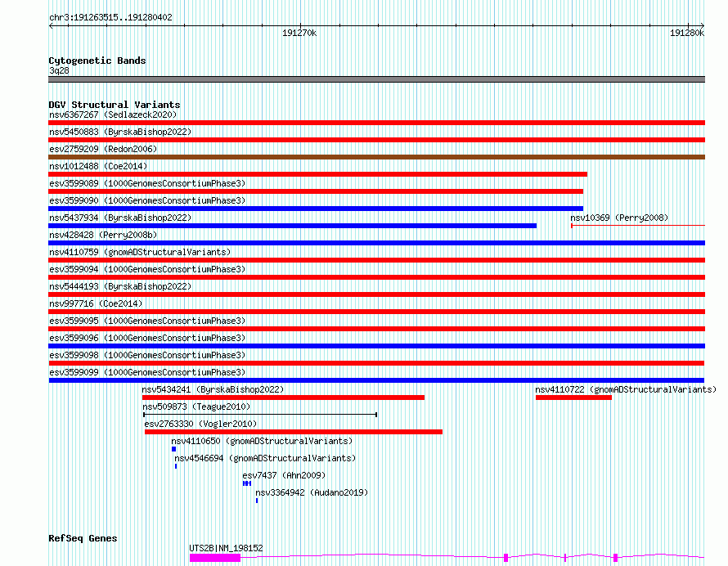Open the esv3599099 (1000GenomesConsortiumPhase3) label
Image resolution: width=728 pixels, height=566 pixels.
point(147,372)
